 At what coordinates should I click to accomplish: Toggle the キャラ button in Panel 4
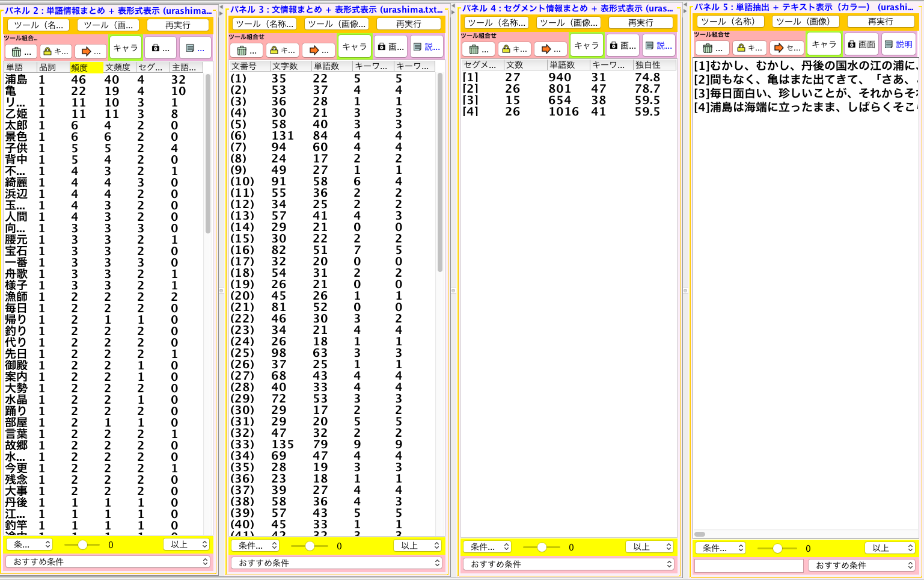click(x=586, y=46)
